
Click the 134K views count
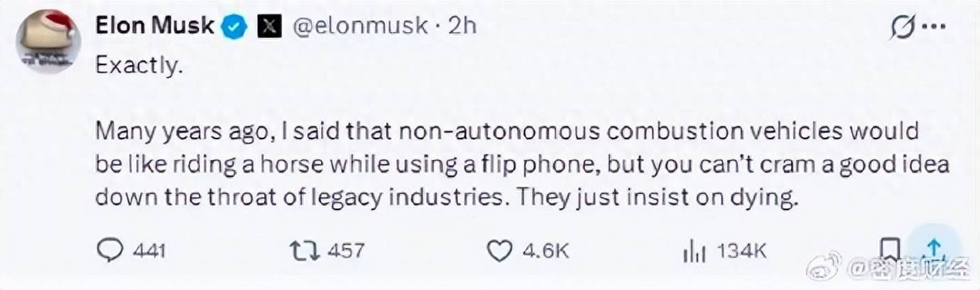click(x=741, y=250)
